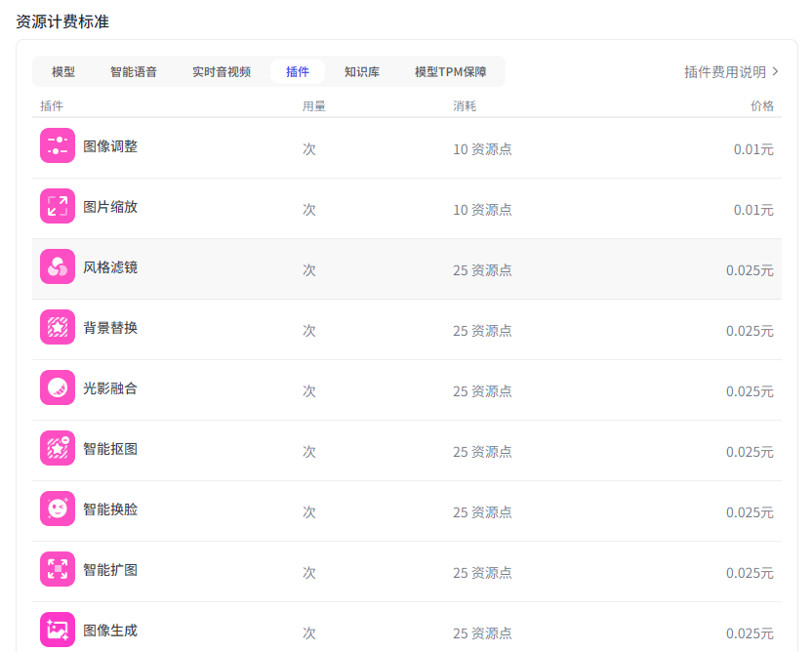Viewport: 812px width, 652px height.
Task: Click 25 资源点 in 背景替换 row
Action: pyautogui.click(x=482, y=332)
